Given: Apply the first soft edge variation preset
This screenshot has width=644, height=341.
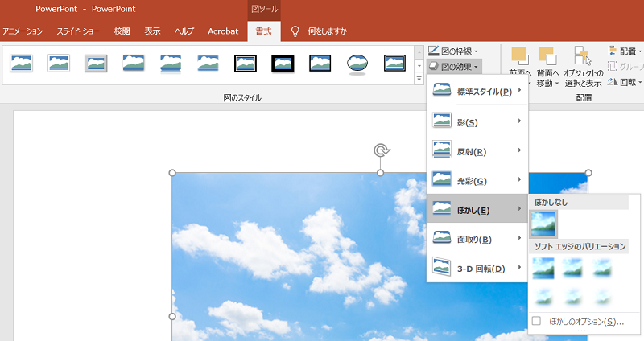Looking at the screenshot, I should (x=543, y=268).
